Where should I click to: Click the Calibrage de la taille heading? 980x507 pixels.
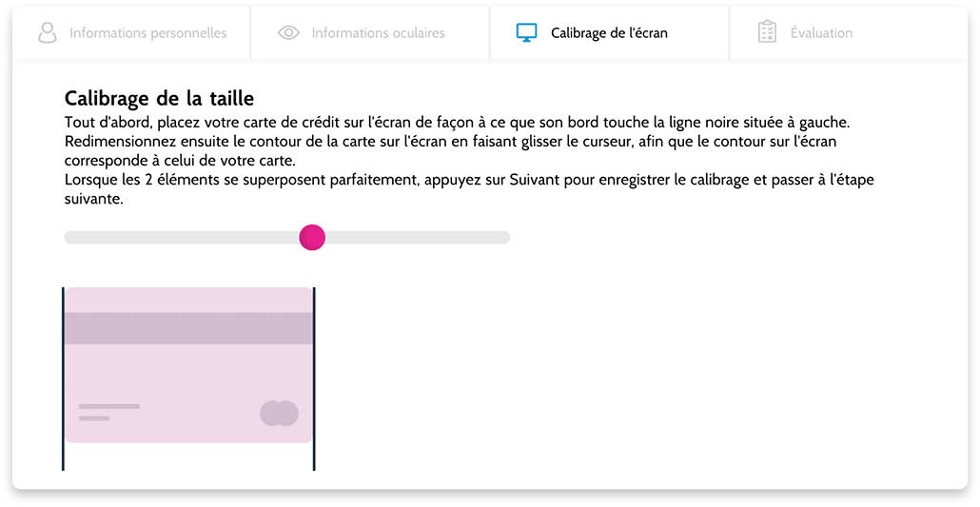[x=160, y=99]
